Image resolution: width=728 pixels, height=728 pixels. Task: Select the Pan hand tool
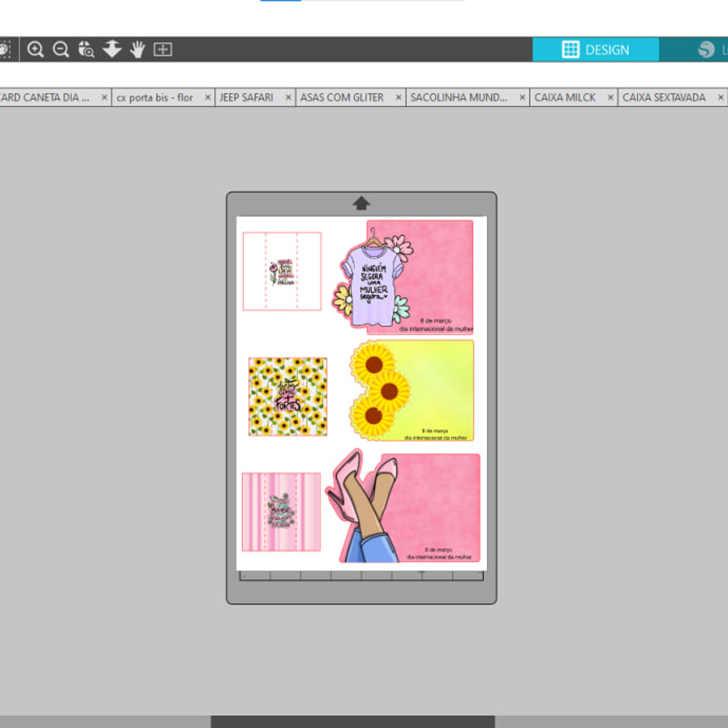(138, 50)
